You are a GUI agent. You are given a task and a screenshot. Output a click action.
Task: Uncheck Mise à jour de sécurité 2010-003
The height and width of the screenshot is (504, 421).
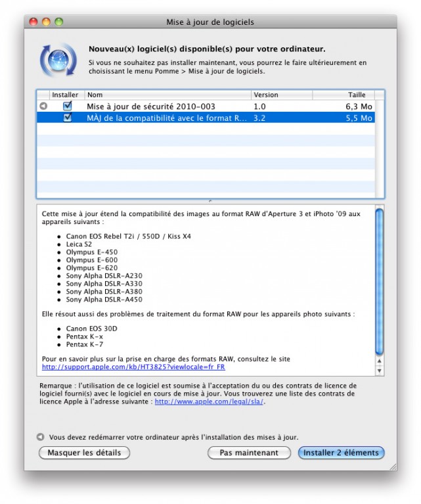(x=68, y=106)
